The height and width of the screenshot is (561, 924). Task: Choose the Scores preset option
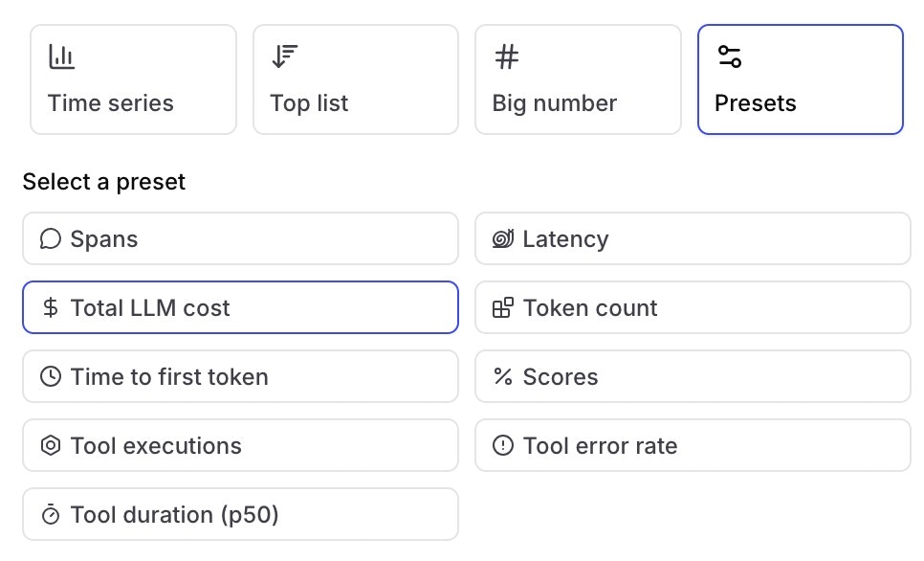[x=693, y=377]
